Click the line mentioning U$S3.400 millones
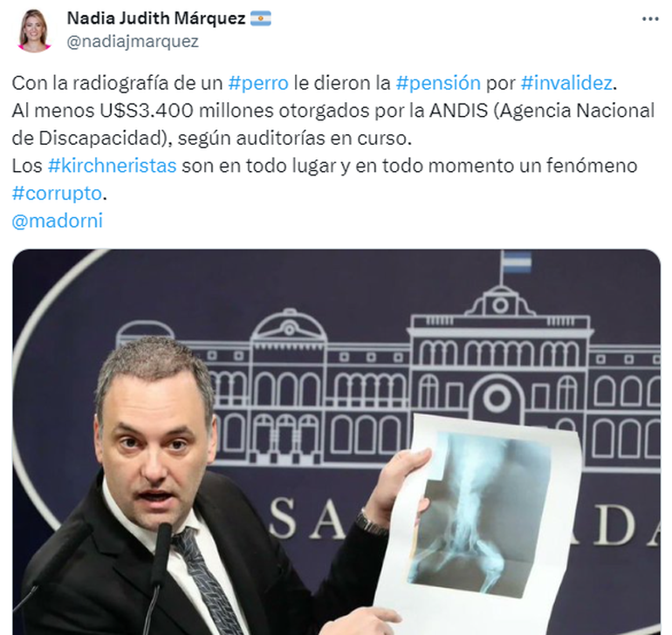Screen dimensions: 672x635 pos(333,111)
